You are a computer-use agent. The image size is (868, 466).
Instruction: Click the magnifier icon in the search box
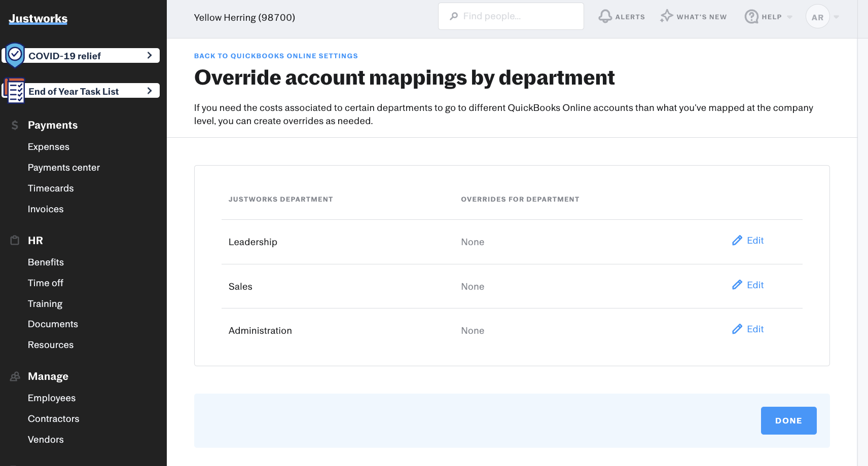(454, 16)
